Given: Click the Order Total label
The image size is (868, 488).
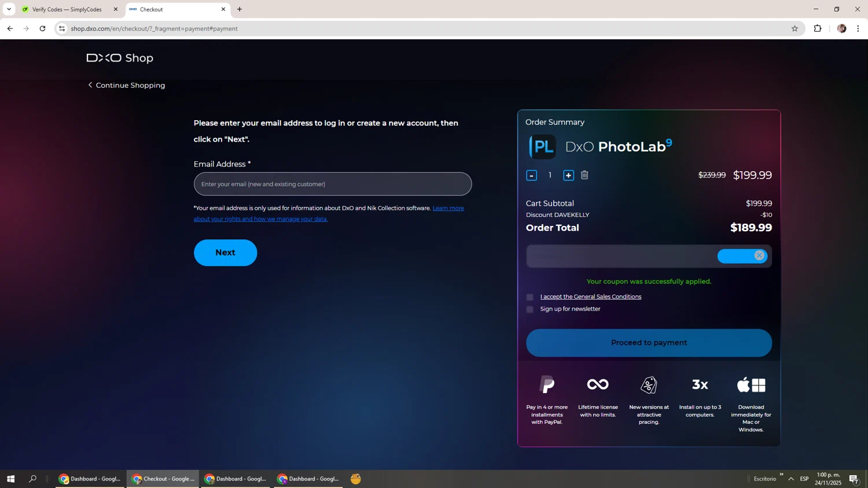Looking at the screenshot, I should tap(553, 228).
